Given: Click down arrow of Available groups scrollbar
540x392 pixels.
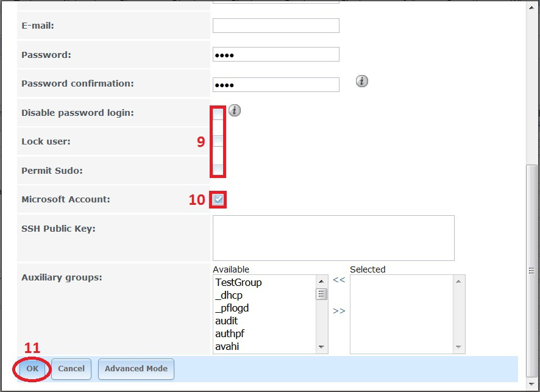Looking at the screenshot, I should 322,347.
